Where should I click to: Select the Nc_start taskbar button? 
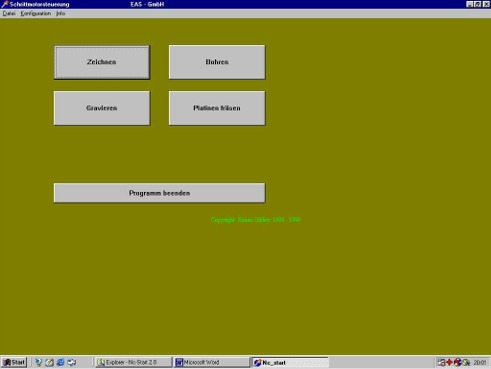pos(290,362)
